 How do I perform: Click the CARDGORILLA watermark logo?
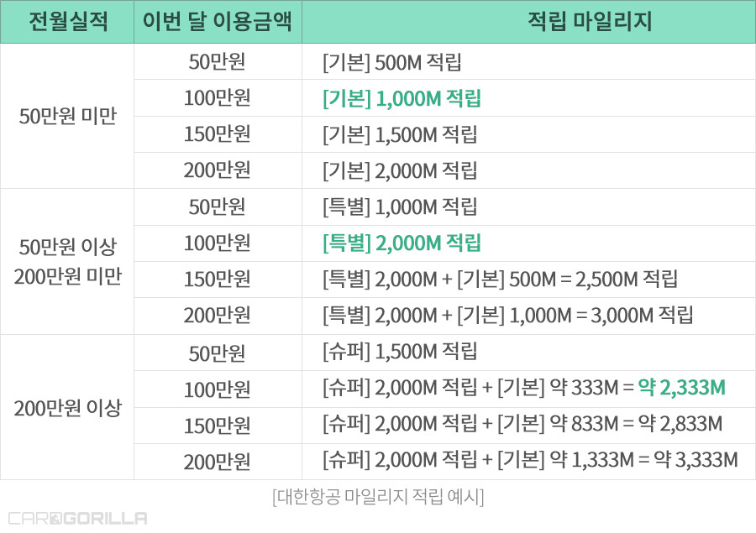77,519
